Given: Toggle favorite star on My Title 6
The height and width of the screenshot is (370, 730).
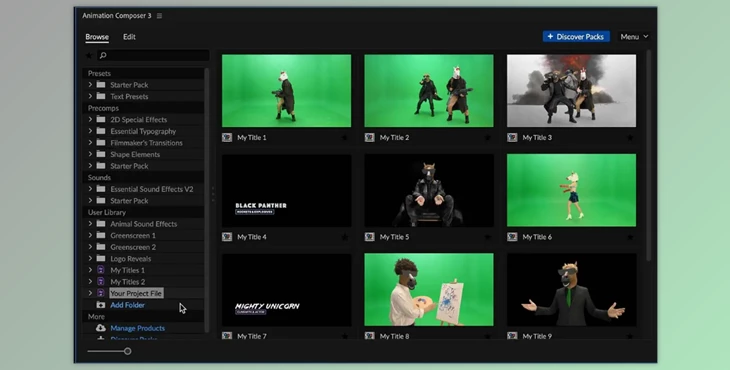Looking at the screenshot, I should point(630,237).
